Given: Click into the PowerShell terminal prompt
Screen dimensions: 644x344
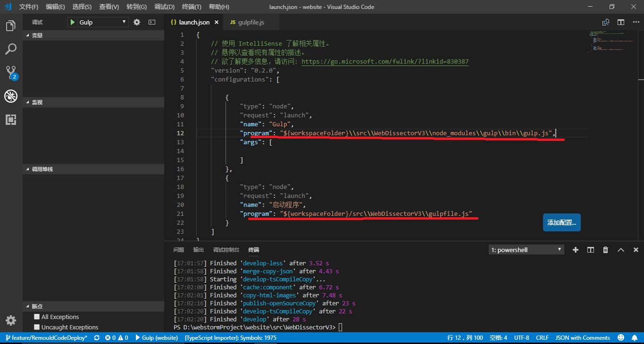Looking at the screenshot, I should coord(341,327).
